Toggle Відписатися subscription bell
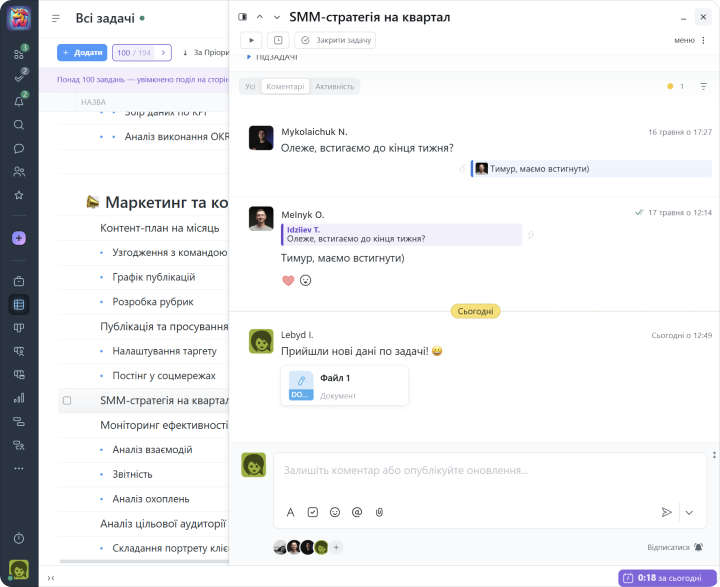Viewport: 720px width, 587px height. click(x=698, y=547)
